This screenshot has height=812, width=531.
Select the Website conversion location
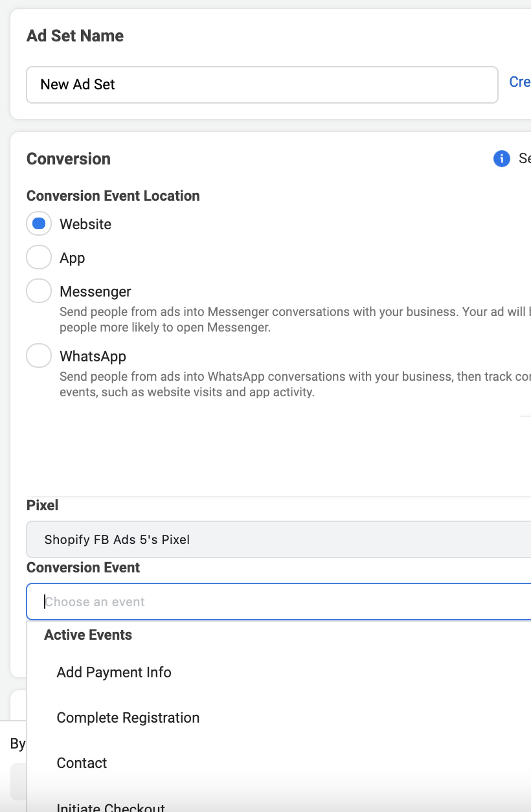39,223
